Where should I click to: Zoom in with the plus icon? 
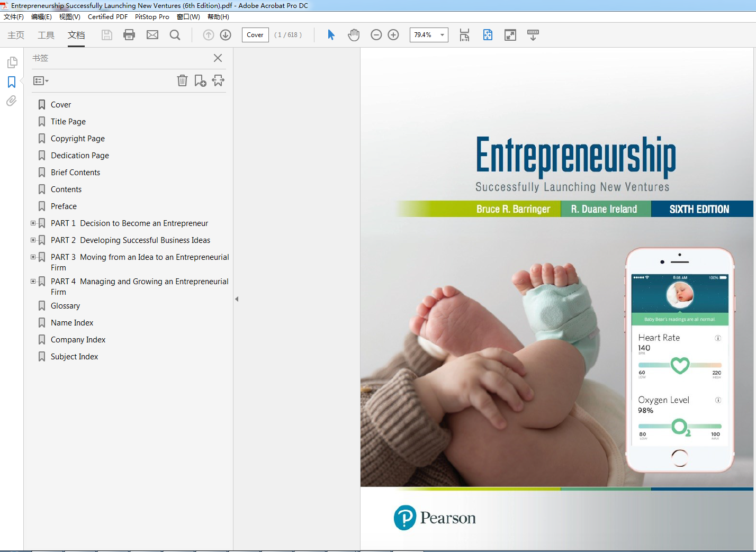click(x=393, y=35)
